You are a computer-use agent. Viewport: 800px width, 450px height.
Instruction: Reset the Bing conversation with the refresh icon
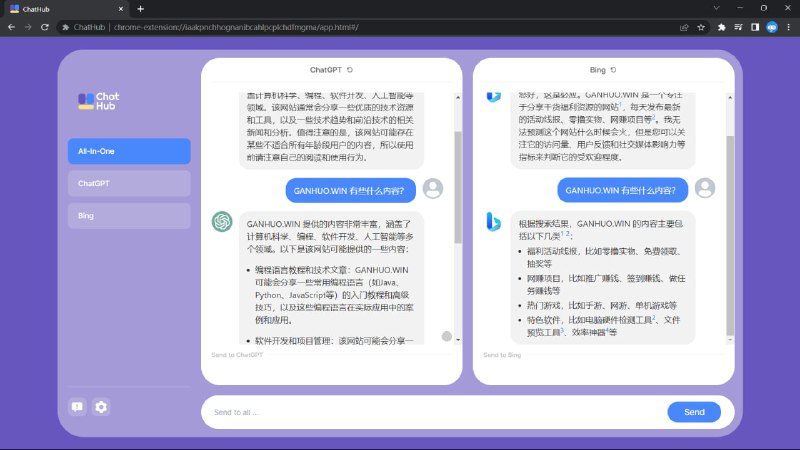613,70
